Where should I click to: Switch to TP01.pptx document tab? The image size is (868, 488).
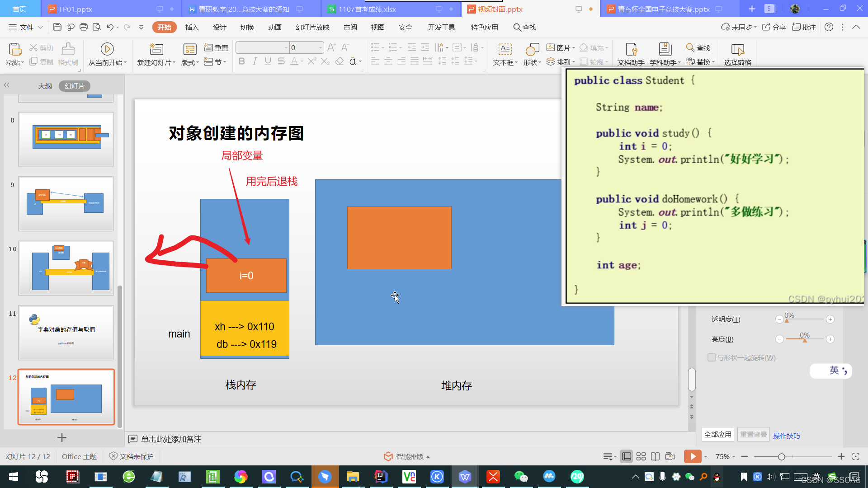pyautogui.click(x=111, y=9)
